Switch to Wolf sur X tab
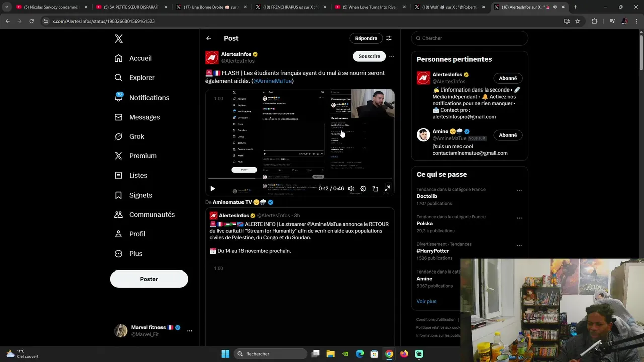 (x=449, y=7)
